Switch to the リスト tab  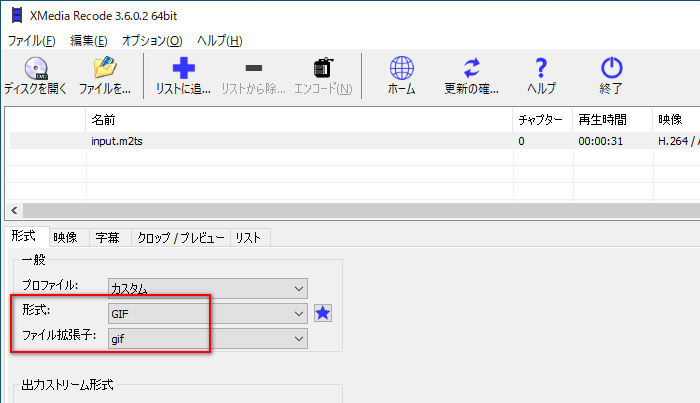click(248, 237)
